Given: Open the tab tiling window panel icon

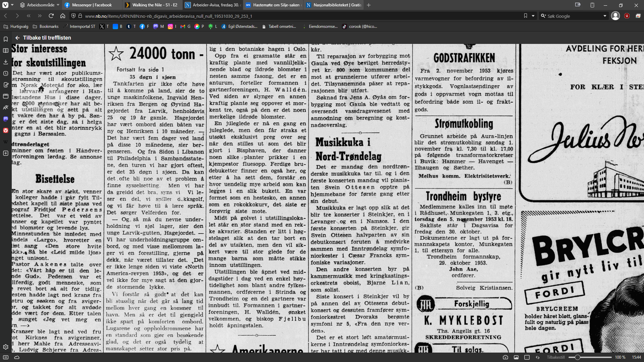Looking at the screenshot, I should (578, 5).
